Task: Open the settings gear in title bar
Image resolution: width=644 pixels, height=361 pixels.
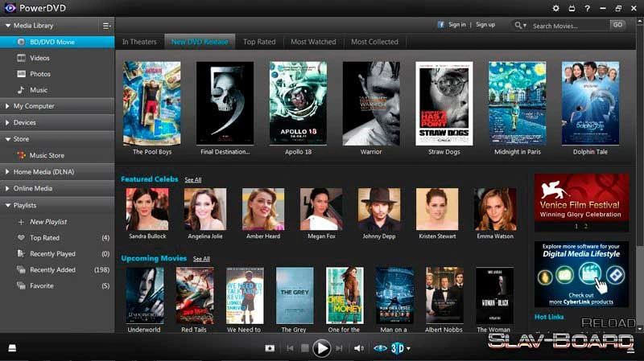Action: point(555,8)
